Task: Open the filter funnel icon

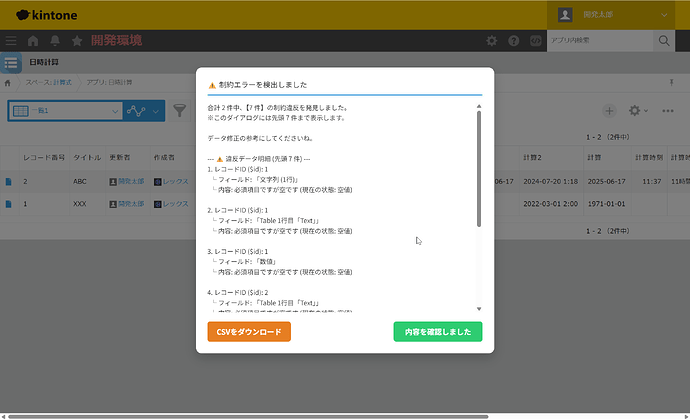Action: [180, 110]
